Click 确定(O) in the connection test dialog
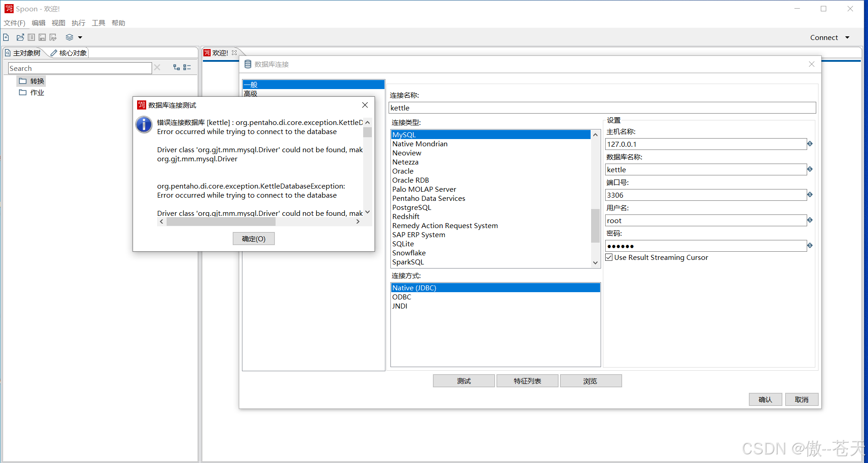Viewport: 868px width, 463px height. click(254, 239)
